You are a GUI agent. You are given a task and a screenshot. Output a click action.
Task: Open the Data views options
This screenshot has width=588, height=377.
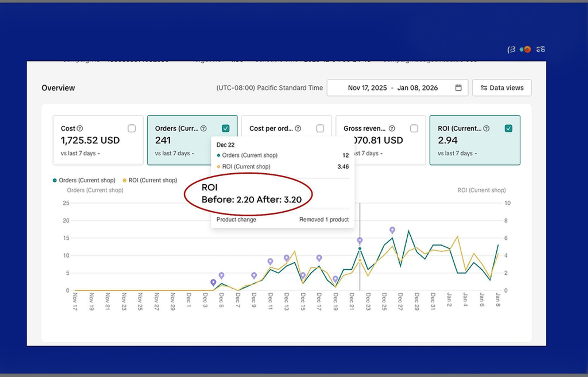[502, 88]
